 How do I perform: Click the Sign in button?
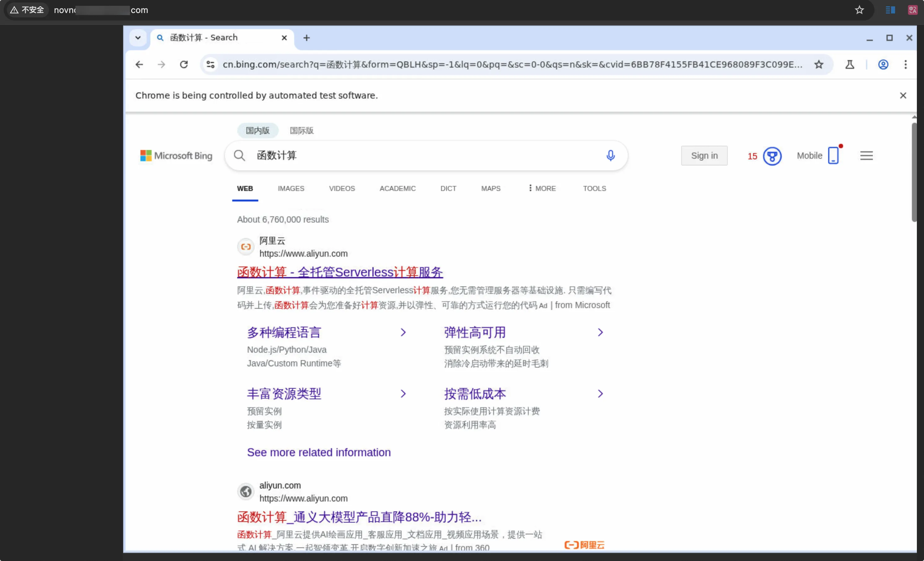click(x=704, y=156)
